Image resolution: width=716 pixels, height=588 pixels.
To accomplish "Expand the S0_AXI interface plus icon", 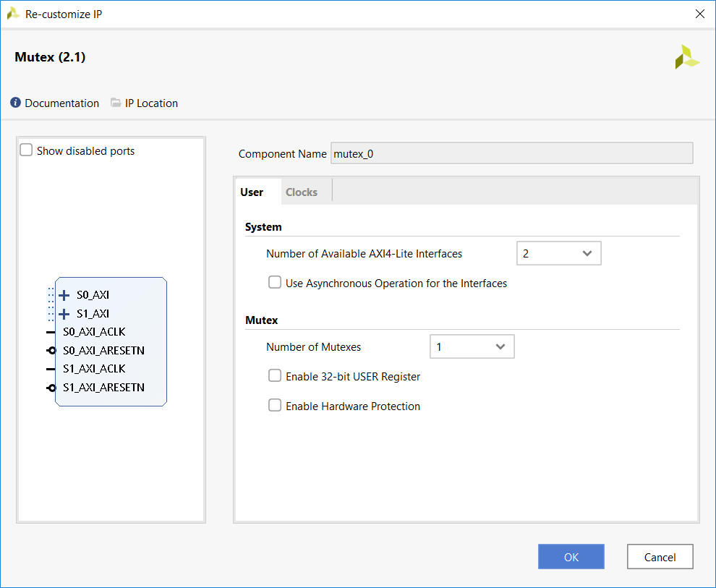I will 64,295.
